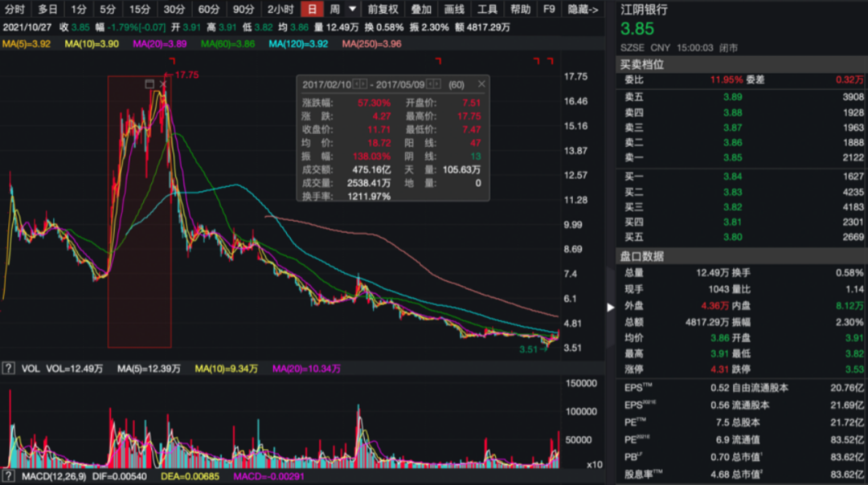Click MA(250)=3.96 moving average label
868x485 pixels.
(371, 43)
